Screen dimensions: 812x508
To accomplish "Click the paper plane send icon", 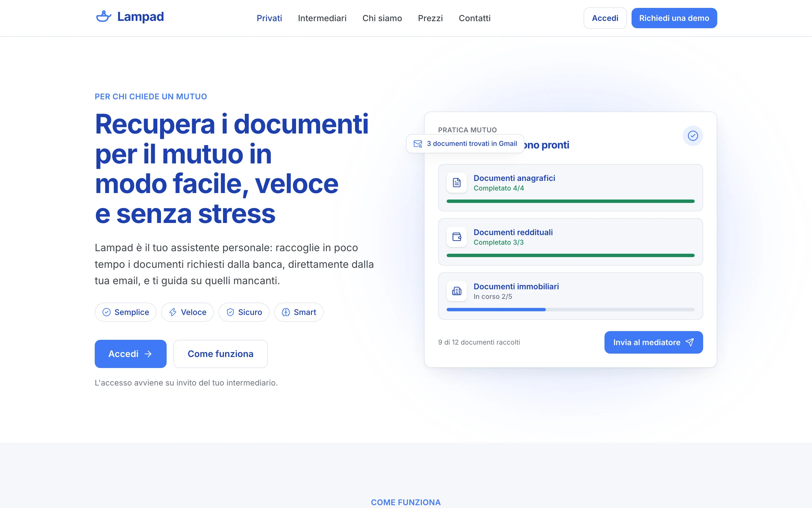I will (x=690, y=342).
